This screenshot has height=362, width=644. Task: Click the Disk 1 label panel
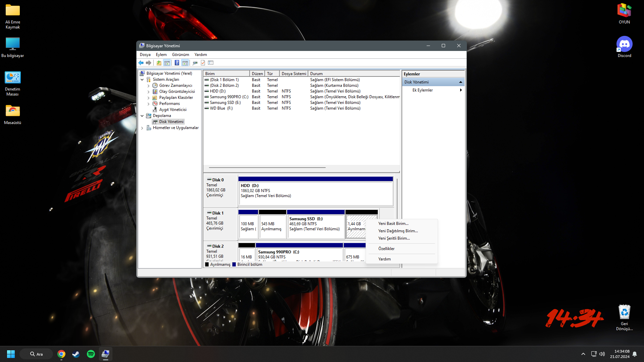tap(220, 224)
